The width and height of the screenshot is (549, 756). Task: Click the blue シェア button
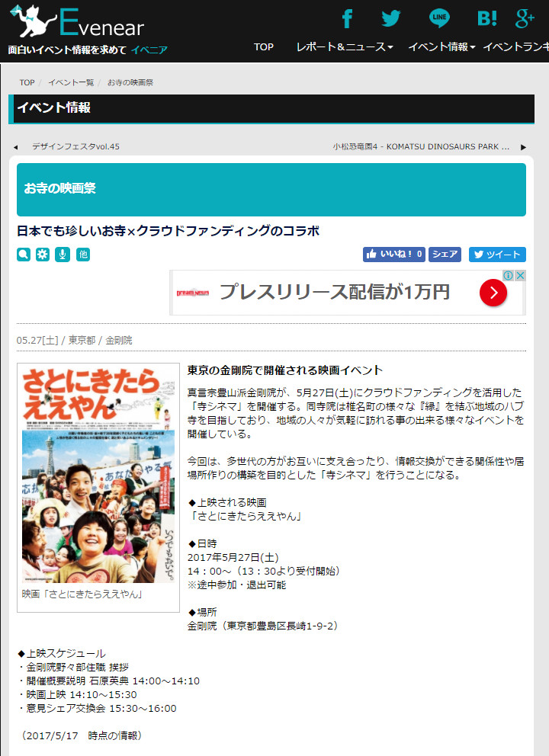[x=445, y=254]
